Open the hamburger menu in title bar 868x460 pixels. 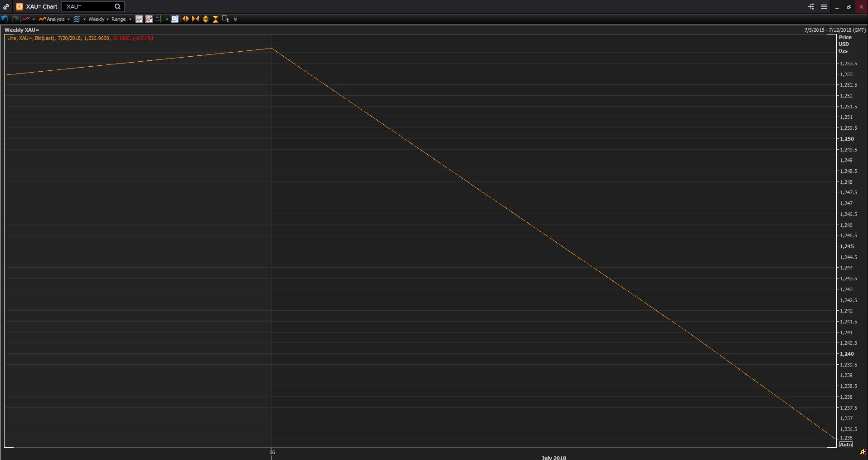pyautogui.click(x=824, y=7)
